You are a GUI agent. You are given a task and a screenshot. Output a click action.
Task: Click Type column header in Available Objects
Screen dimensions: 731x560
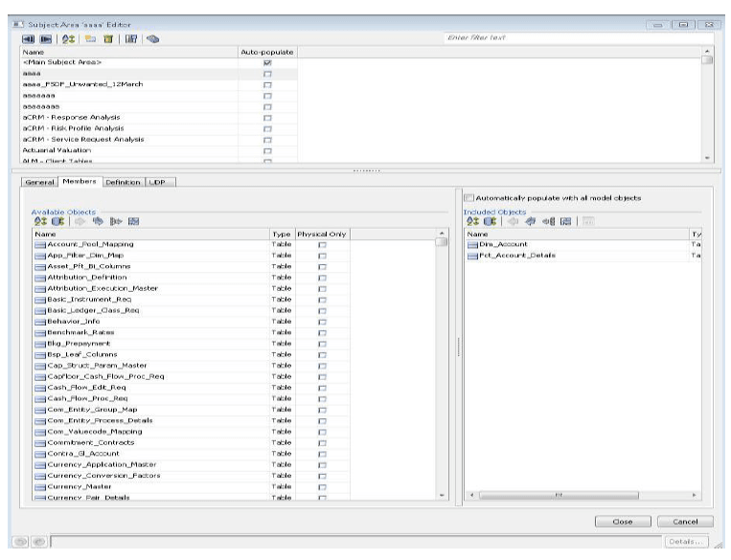pyautogui.click(x=282, y=235)
